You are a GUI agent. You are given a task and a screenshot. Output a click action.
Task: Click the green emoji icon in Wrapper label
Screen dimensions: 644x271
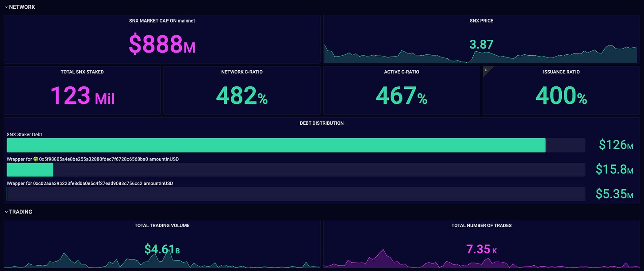pos(36,159)
